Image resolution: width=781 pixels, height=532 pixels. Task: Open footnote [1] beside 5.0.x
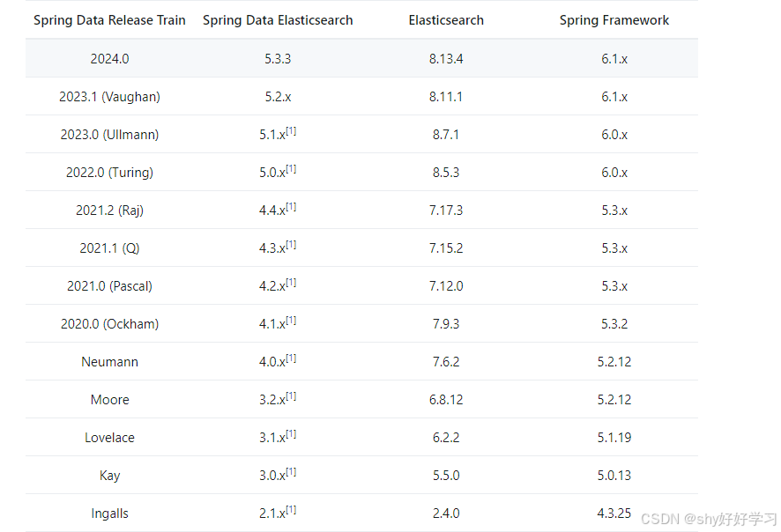pos(291,169)
